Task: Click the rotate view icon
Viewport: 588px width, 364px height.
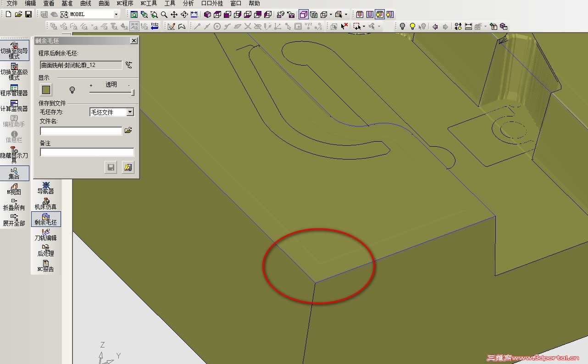Action: coord(184,15)
